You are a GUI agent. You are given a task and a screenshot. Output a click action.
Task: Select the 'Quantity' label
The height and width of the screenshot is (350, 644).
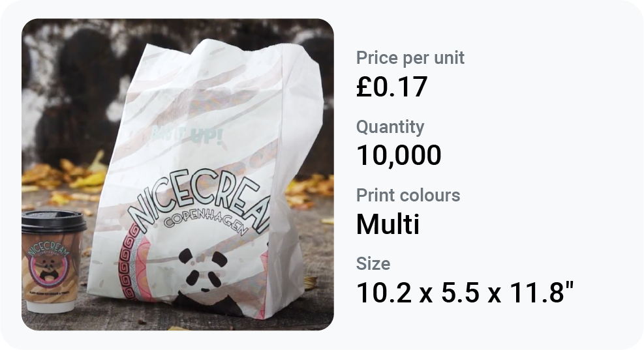[x=390, y=126]
